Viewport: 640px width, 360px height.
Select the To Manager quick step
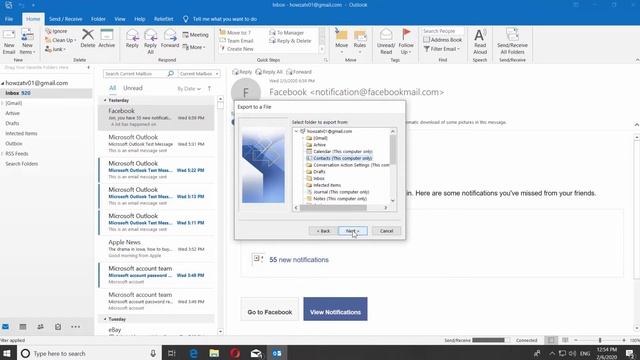tap(287, 33)
